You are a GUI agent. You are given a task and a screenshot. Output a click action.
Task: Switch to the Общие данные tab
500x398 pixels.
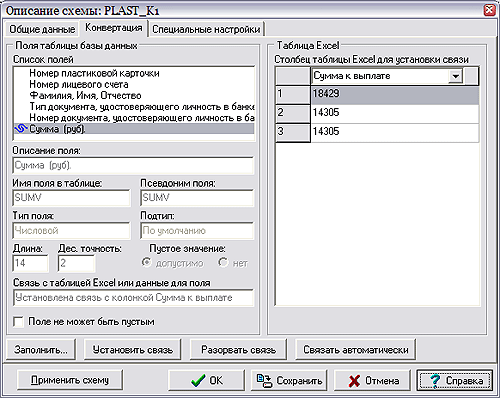click(x=42, y=29)
